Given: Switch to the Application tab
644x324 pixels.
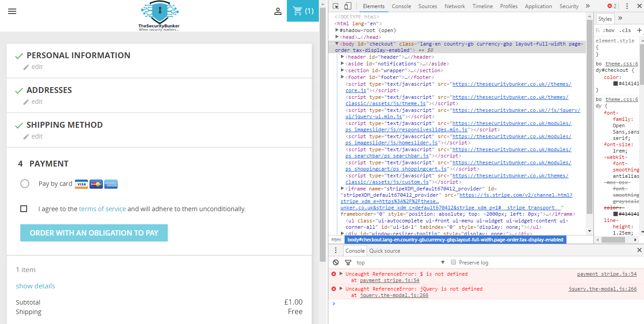Looking at the screenshot, I should (x=538, y=6).
